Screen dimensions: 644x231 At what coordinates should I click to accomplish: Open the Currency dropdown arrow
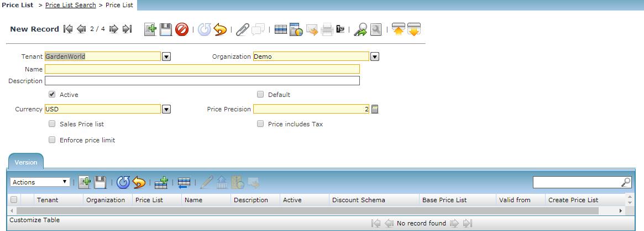pos(166,109)
